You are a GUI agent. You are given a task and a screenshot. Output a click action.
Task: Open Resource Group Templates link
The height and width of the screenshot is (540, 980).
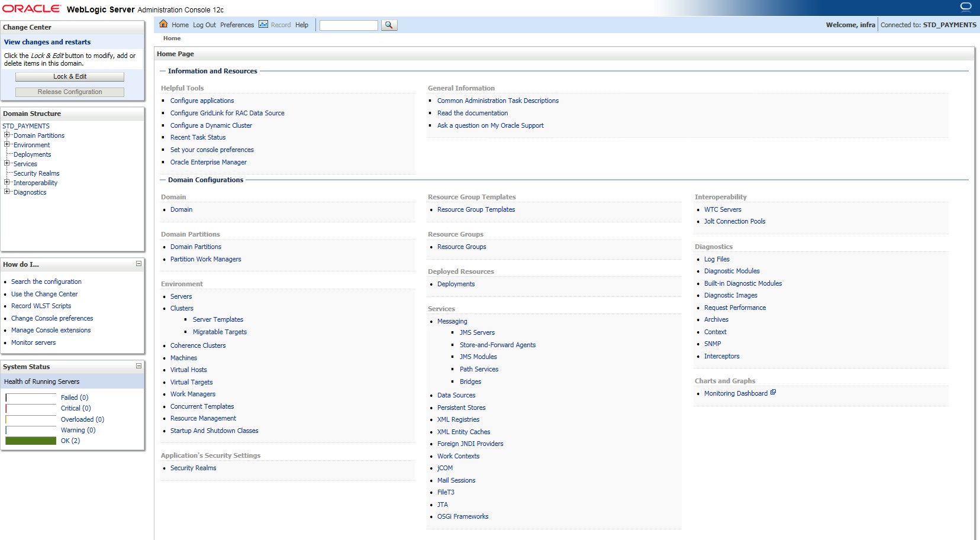coord(476,209)
